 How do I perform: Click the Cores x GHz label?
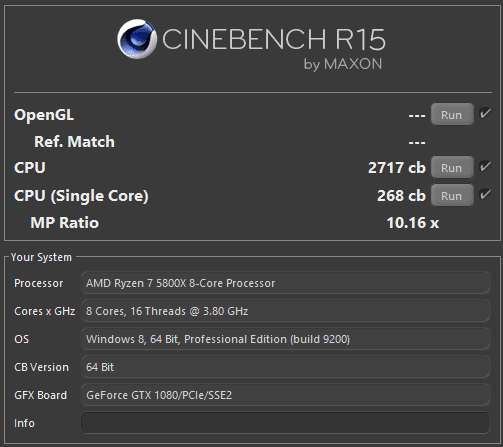(45, 311)
